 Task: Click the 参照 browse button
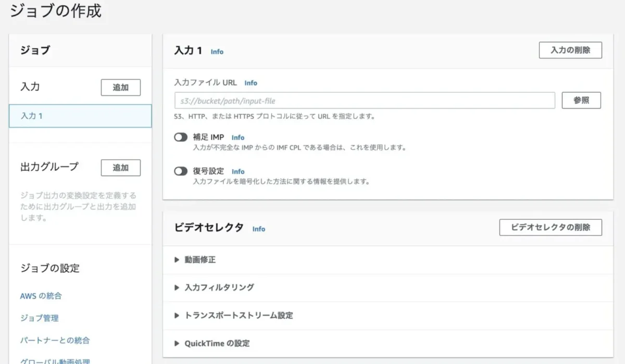tap(581, 101)
